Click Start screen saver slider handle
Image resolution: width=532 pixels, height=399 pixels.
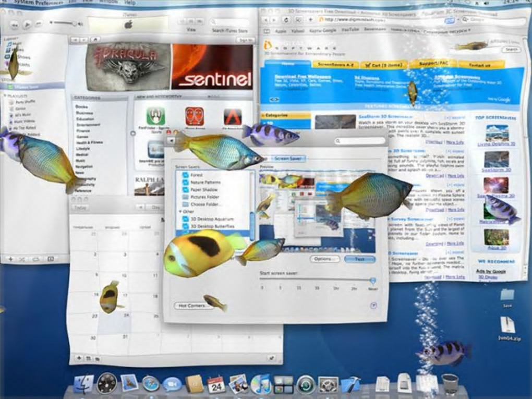(372, 280)
